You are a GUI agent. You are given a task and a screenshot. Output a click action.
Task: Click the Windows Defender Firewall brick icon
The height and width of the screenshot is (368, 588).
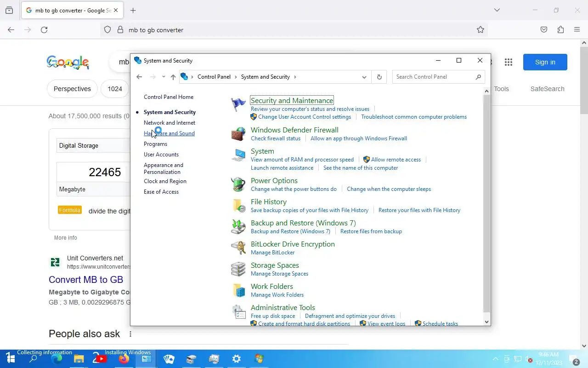238,134
